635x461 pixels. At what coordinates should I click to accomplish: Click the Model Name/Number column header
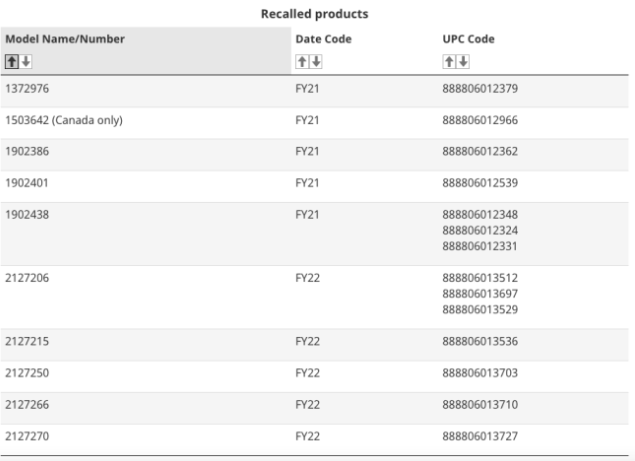click(65, 39)
